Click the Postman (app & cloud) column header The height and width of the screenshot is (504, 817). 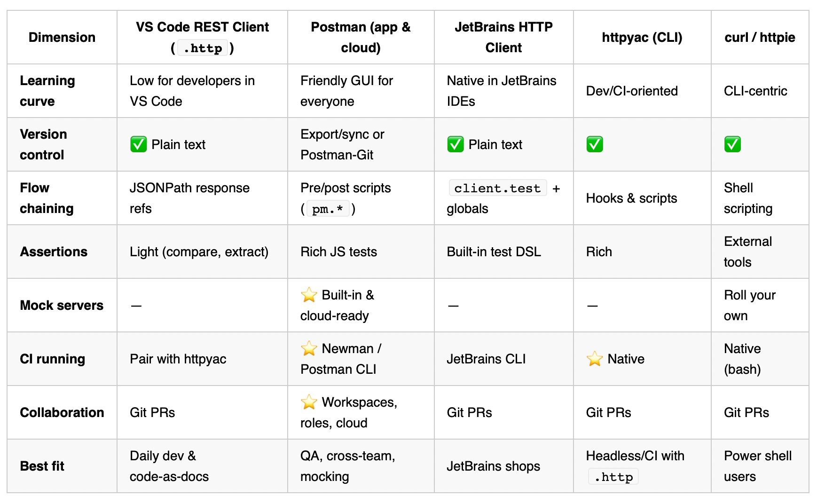[x=361, y=37]
